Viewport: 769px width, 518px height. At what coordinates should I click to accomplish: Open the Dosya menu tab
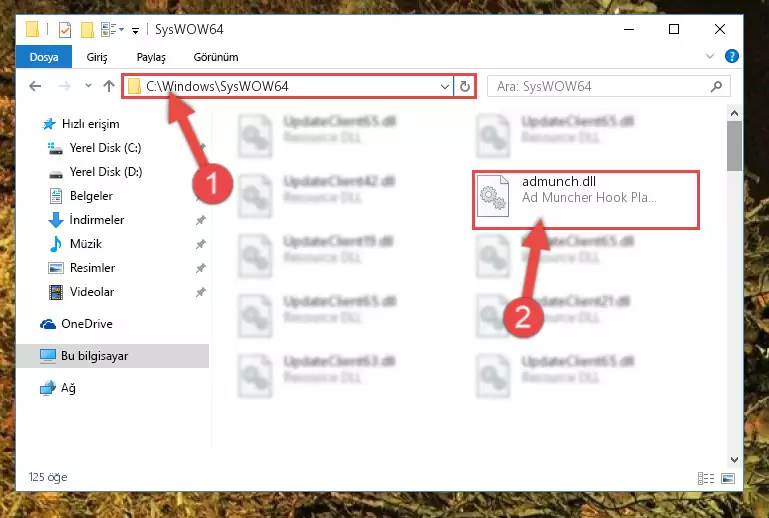(44, 57)
